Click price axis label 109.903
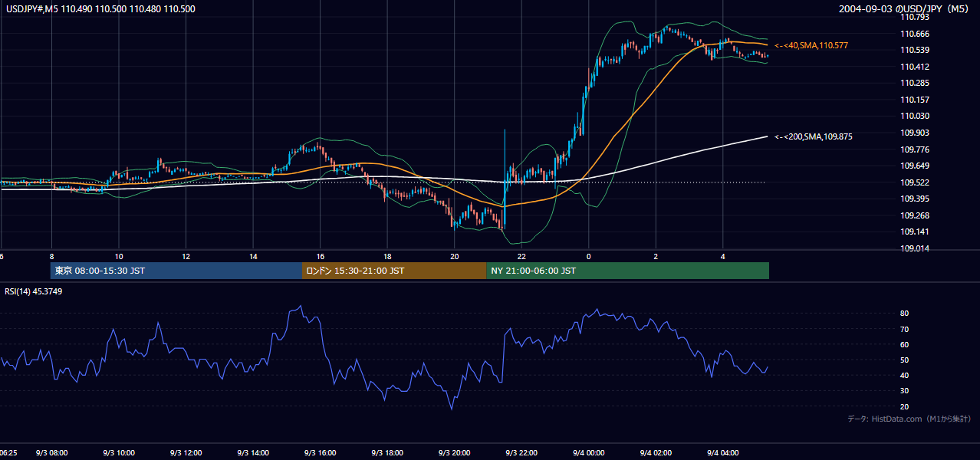Screen dimensions: 980x460 pyautogui.click(x=913, y=133)
